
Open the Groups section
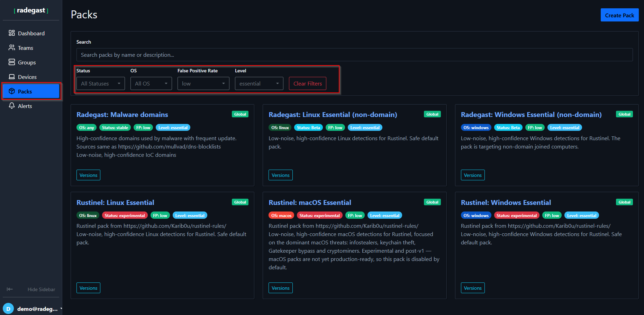31,62
